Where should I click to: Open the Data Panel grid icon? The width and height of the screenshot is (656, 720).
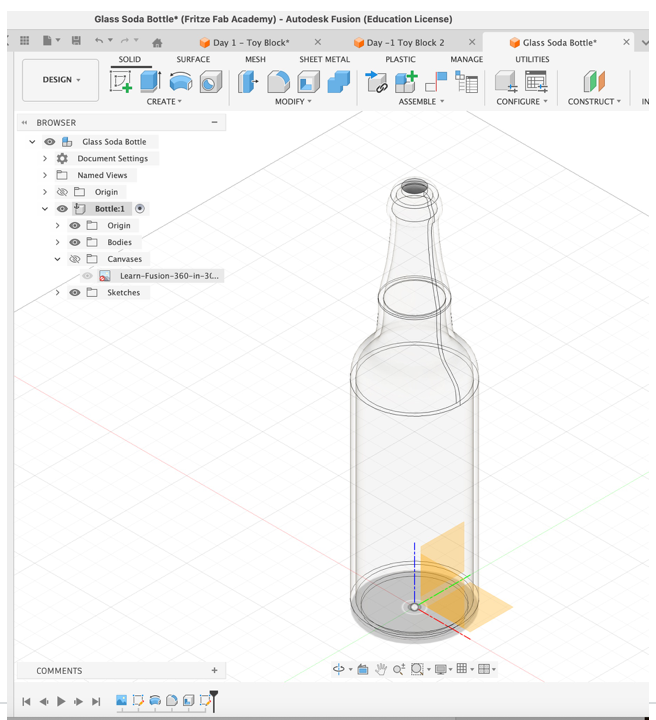click(25, 40)
